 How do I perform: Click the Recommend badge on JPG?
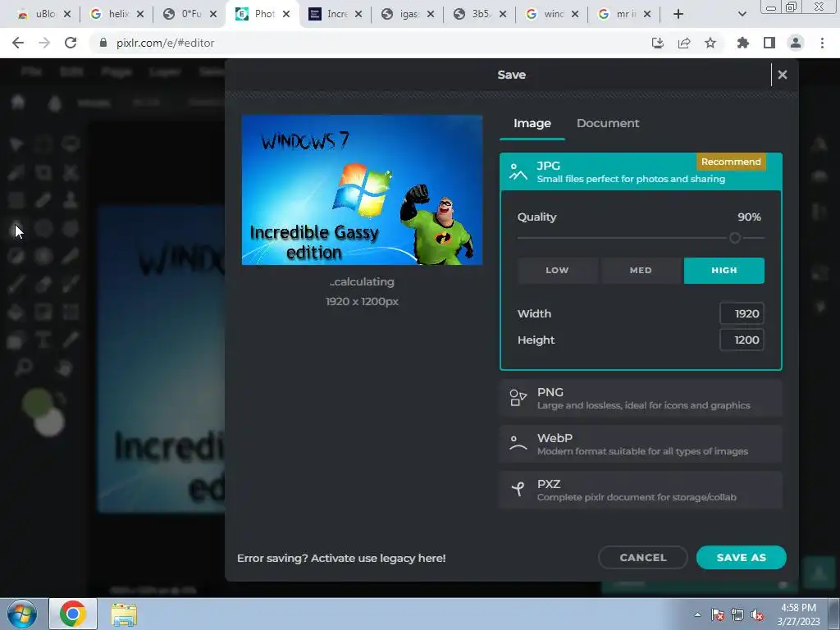(x=731, y=162)
